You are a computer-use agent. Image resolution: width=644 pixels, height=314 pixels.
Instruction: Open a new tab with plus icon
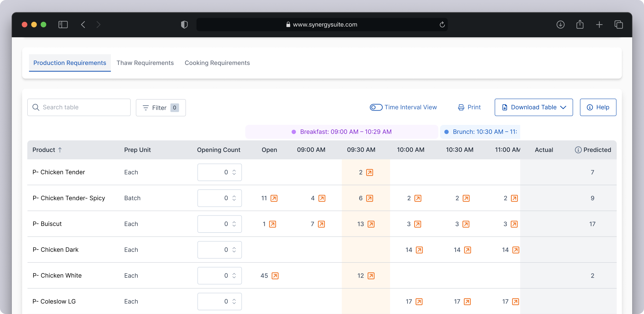[599, 25]
